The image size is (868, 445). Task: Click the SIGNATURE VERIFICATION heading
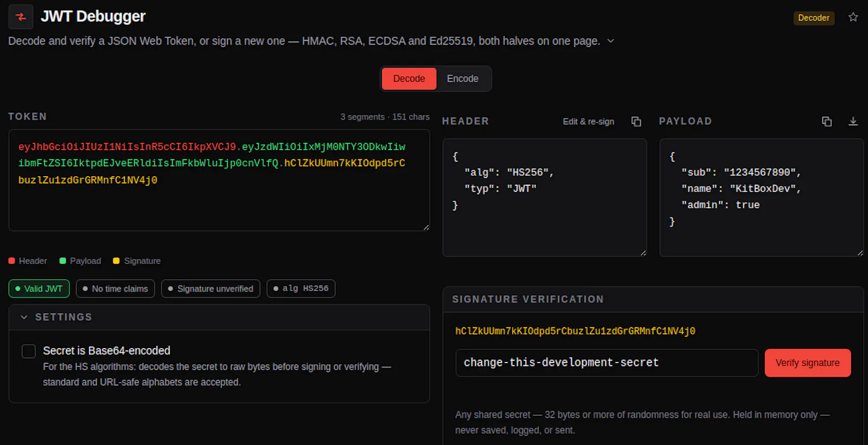pos(528,299)
